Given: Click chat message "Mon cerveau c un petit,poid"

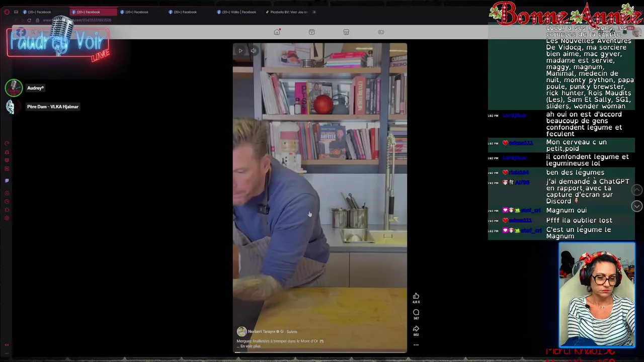Looking at the screenshot, I should click(x=577, y=145).
